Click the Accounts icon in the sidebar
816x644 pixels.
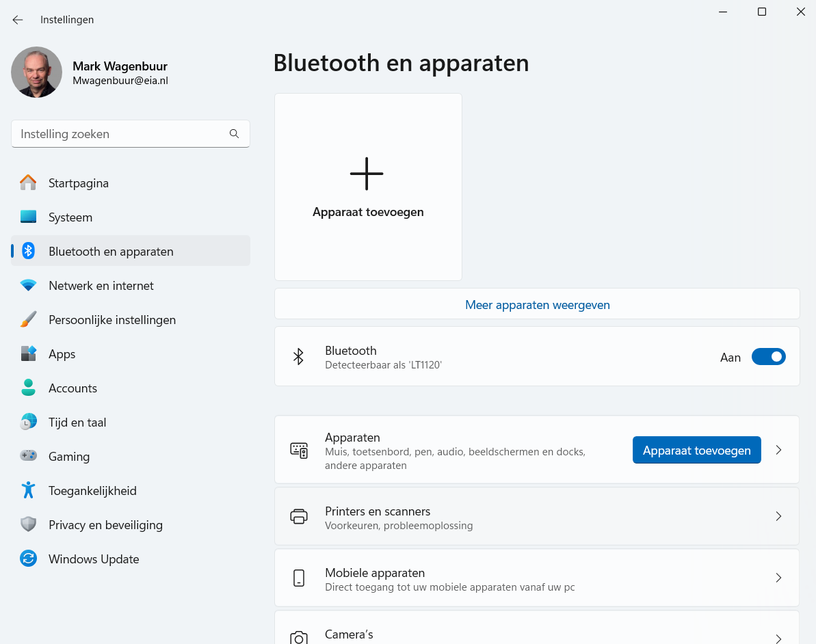coord(27,388)
